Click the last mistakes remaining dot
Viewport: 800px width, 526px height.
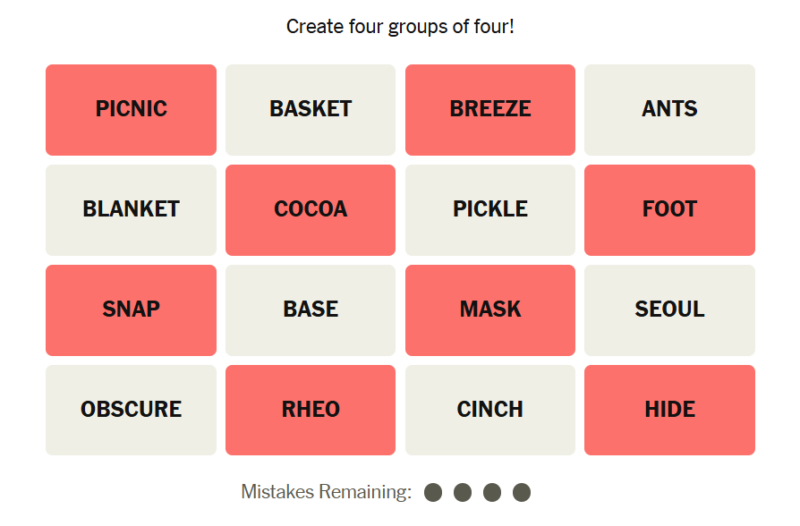521,492
